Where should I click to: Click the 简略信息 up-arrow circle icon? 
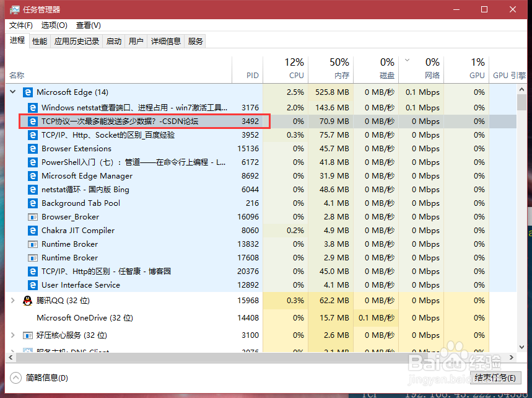[15, 378]
